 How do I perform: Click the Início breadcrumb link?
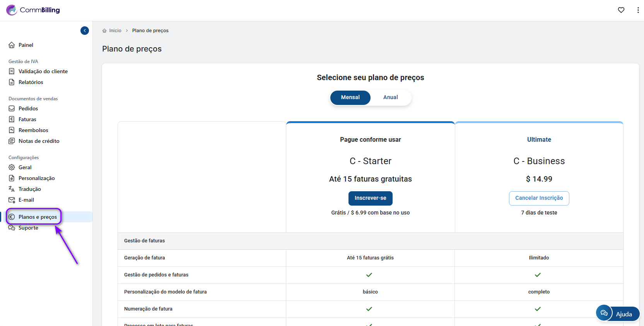115,31
